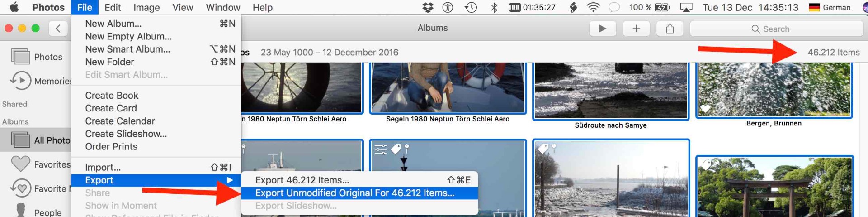The width and height of the screenshot is (868, 217).
Task: Click adjustments icon on the buoy photo
Action: click(381, 149)
